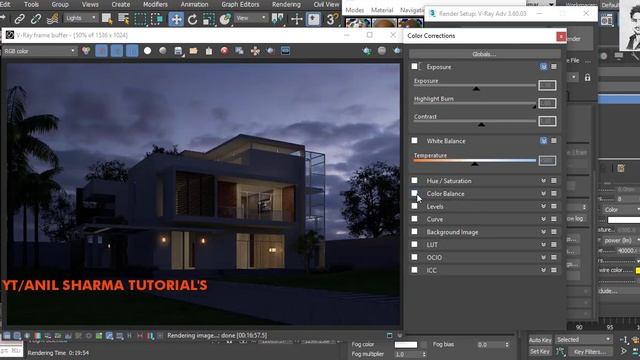Expand Hue / Saturation rollout arrow

tap(543, 180)
